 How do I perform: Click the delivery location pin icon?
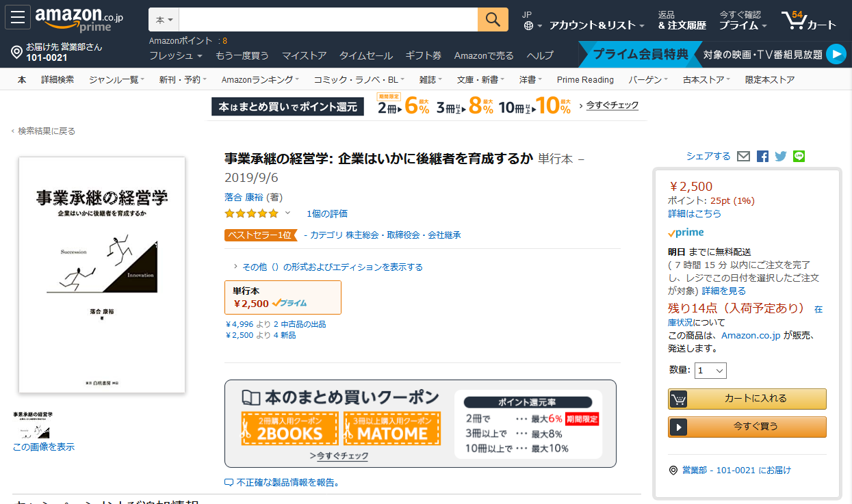17,53
